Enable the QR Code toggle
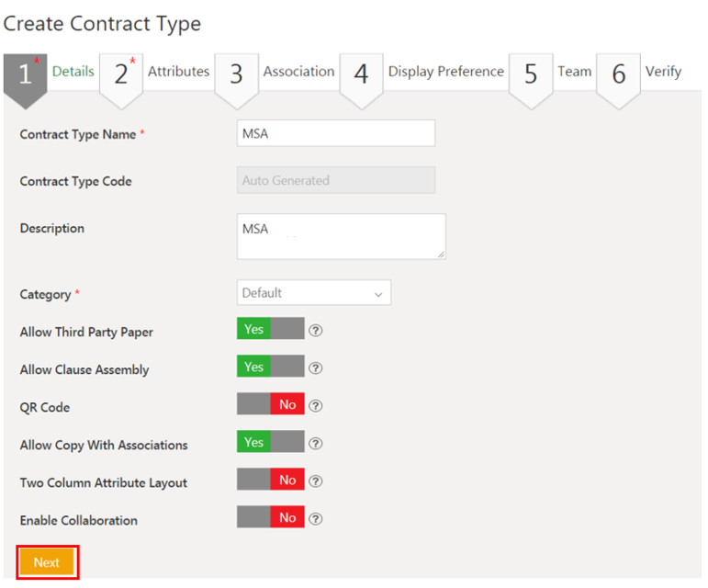The height and width of the screenshot is (588, 708). click(x=270, y=405)
